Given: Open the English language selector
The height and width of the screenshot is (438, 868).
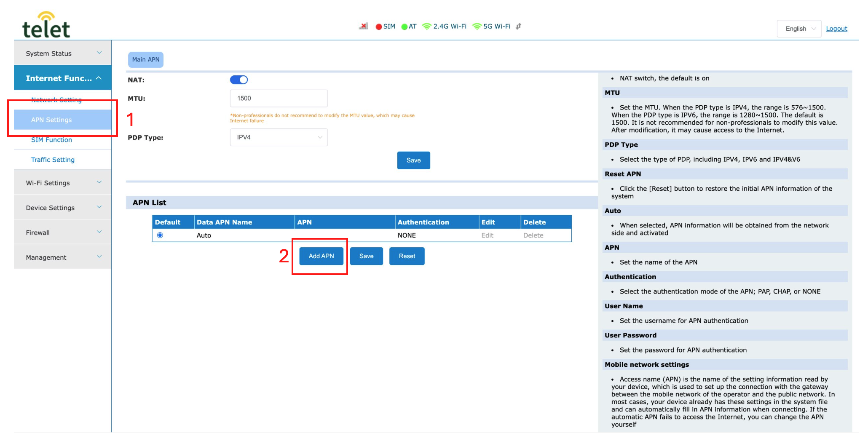Looking at the screenshot, I should (x=799, y=29).
